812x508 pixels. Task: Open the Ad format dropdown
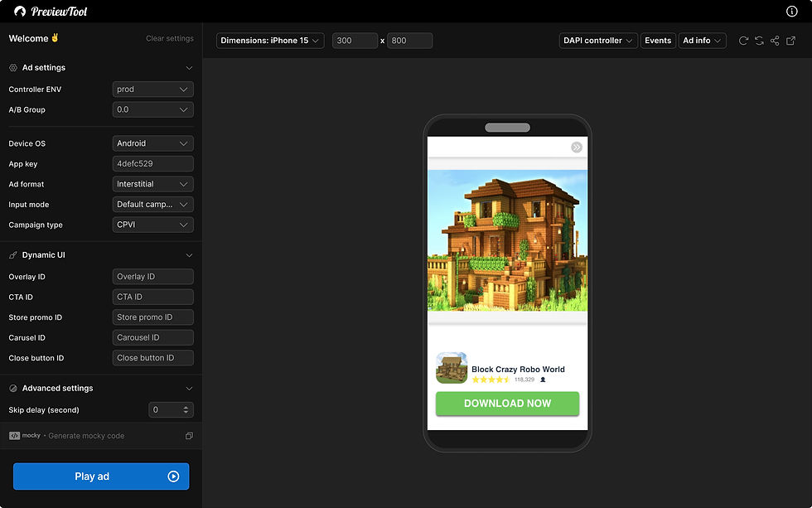[152, 184]
